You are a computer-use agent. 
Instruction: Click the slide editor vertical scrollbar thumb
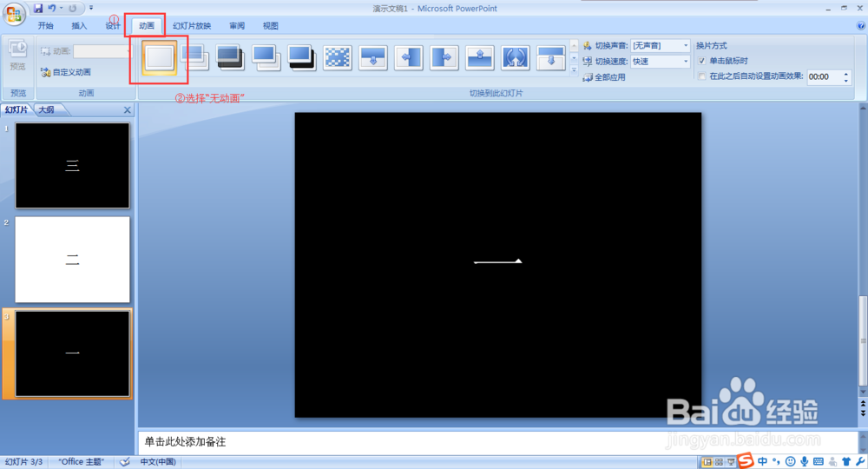[863, 340]
